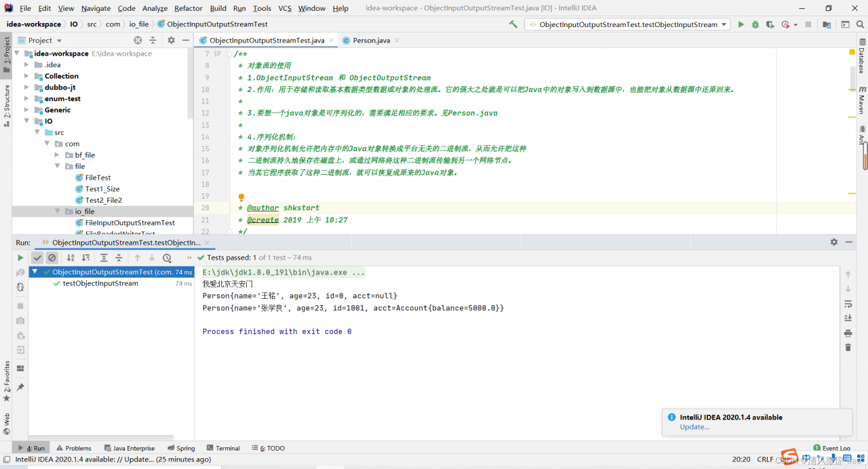Screen dimensions: 868x469
Task: Switch to Person.java editor tab
Action: pos(371,40)
